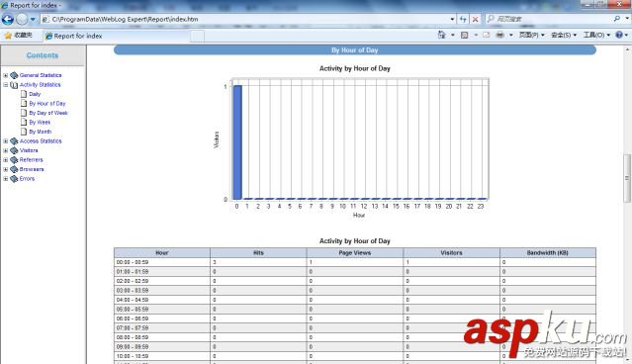Click the search magnifier button
Viewport: 632px width, 364px height.
pos(617,19)
